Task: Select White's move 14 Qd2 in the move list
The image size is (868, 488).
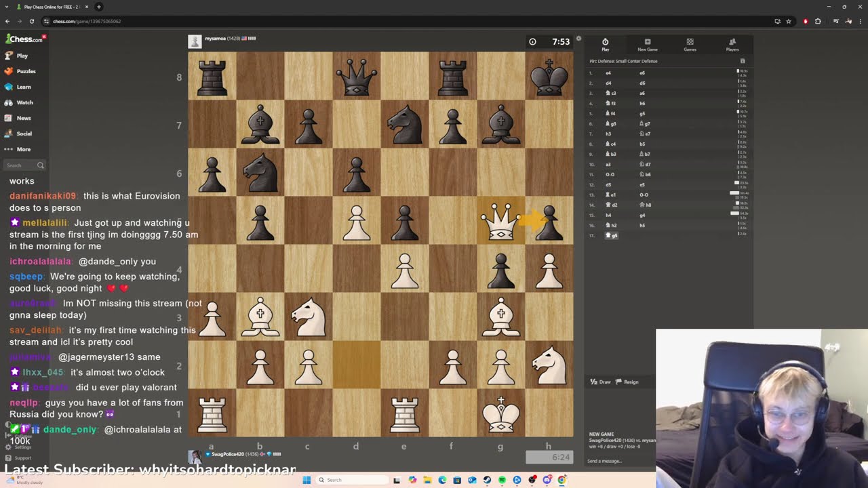Action: click(612, 205)
